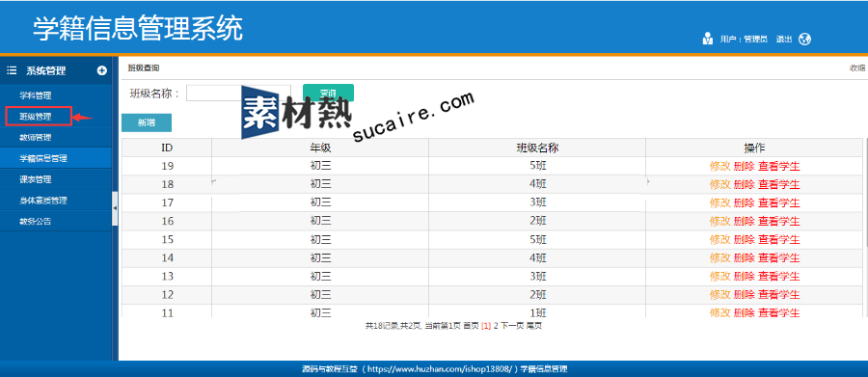868x377 pixels.
Task: Open 教务公告 in the sidebar
Action: (36, 222)
